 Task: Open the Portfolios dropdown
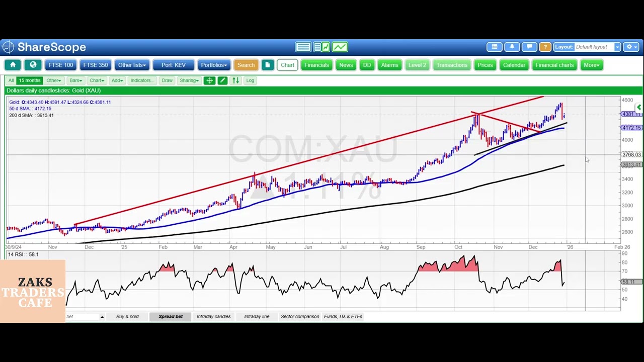pyautogui.click(x=214, y=65)
